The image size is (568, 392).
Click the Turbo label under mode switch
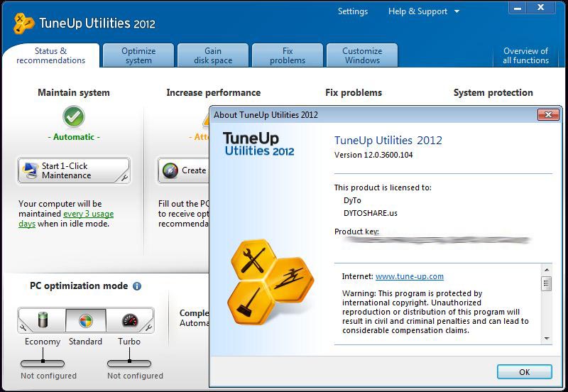tap(129, 342)
